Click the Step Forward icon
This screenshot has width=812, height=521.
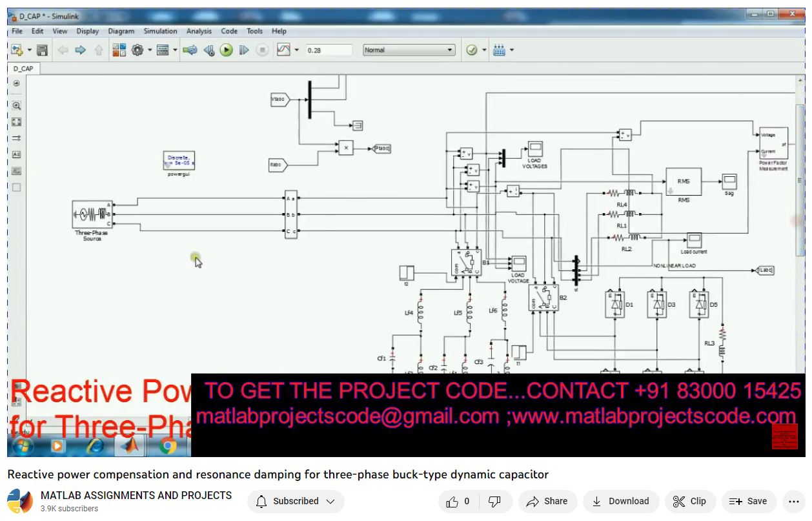pos(244,50)
